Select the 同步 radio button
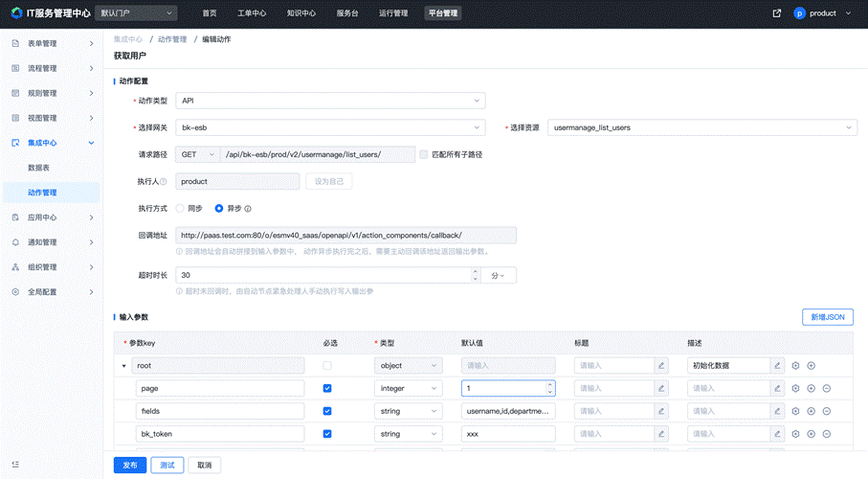This screenshot has width=868, height=479. pos(180,209)
